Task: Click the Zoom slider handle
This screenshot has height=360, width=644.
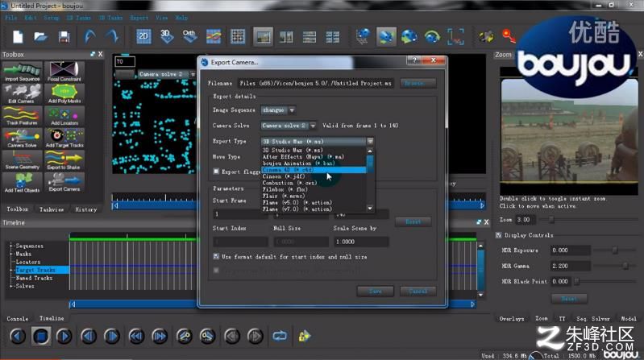Action: (x=551, y=220)
